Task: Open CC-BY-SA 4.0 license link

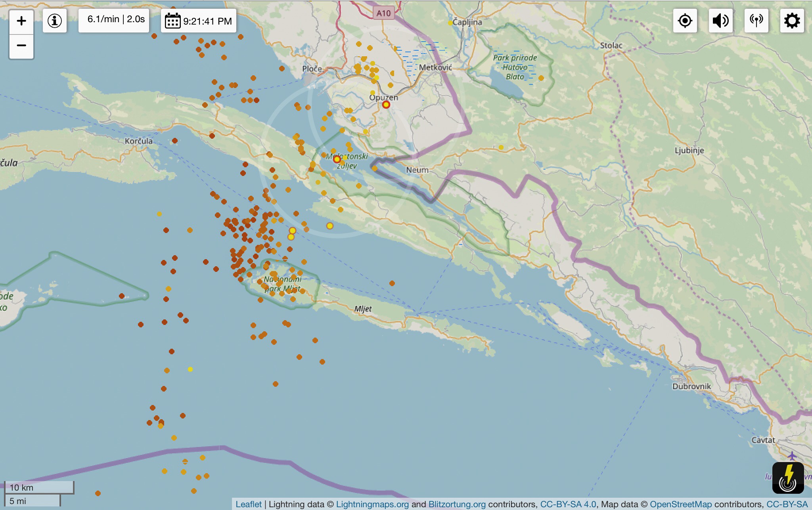Action: point(568,504)
